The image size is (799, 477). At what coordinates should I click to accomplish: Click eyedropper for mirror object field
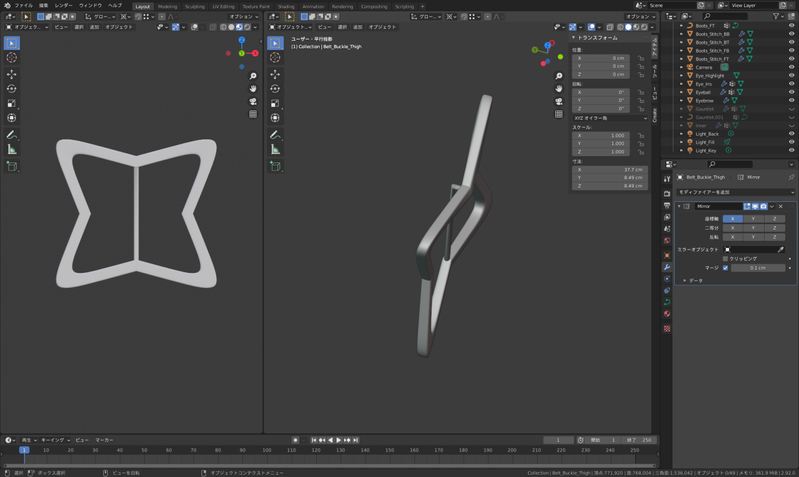tap(781, 249)
